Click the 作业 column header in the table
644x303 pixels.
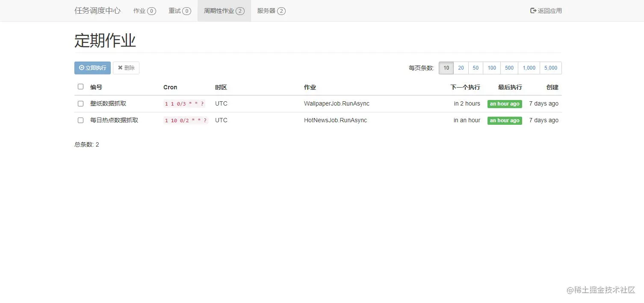(310, 87)
